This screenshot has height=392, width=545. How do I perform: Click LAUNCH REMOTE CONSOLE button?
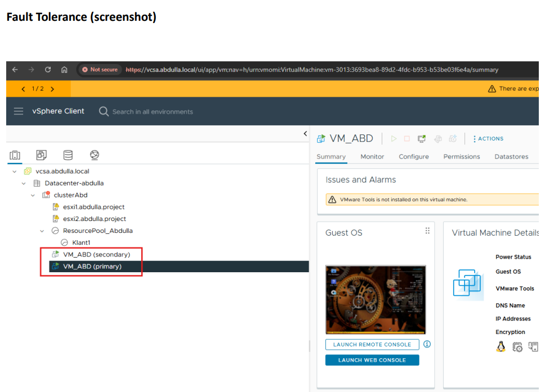pos(372,344)
